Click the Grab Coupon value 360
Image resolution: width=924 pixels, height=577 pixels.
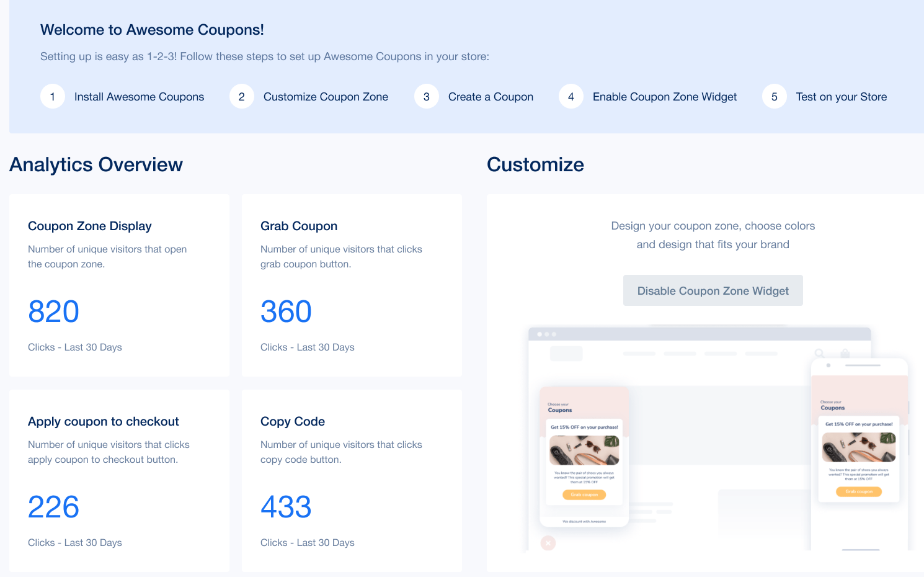coord(286,311)
